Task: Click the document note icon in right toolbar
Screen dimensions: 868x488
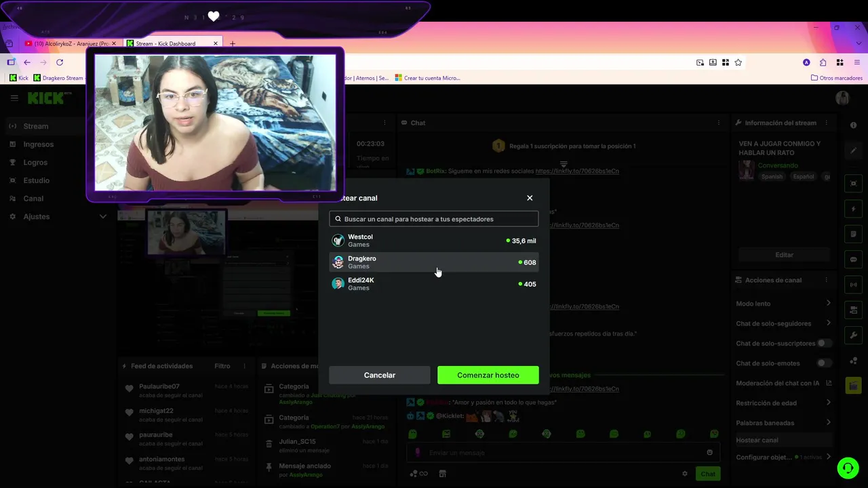Action: 854,234
